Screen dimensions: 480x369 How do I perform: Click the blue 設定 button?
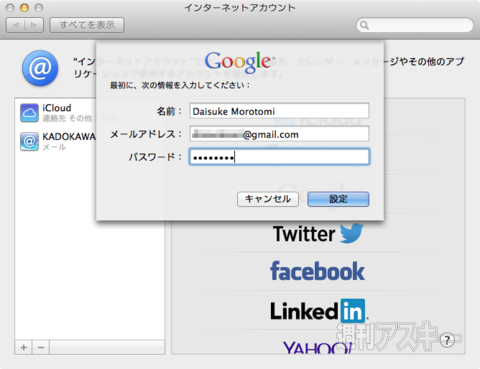[x=338, y=199]
